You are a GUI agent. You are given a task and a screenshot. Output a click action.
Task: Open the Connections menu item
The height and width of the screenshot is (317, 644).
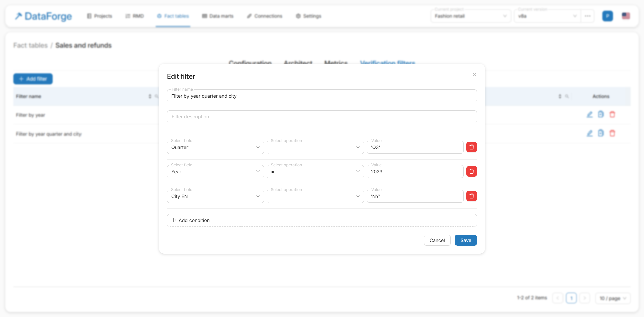[x=265, y=16]
